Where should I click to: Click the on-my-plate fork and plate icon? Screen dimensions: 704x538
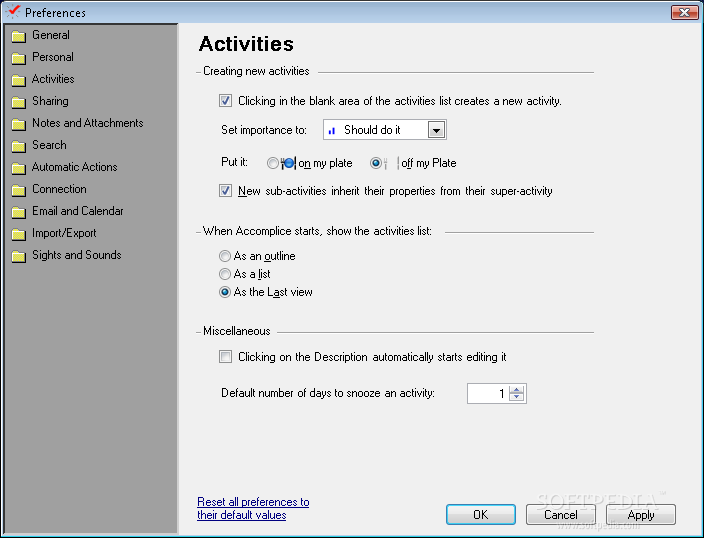click(288, 163)
